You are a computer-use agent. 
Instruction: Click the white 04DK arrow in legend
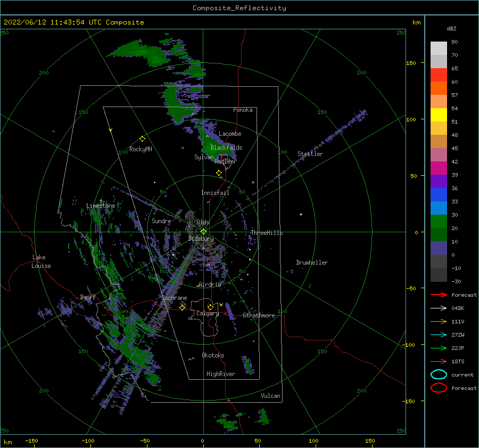(x=439, y=308)
